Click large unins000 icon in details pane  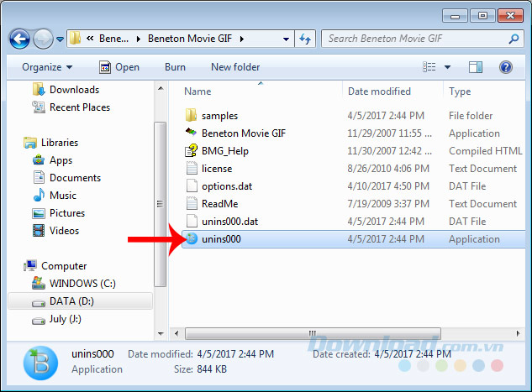click(x=40, y=363)
